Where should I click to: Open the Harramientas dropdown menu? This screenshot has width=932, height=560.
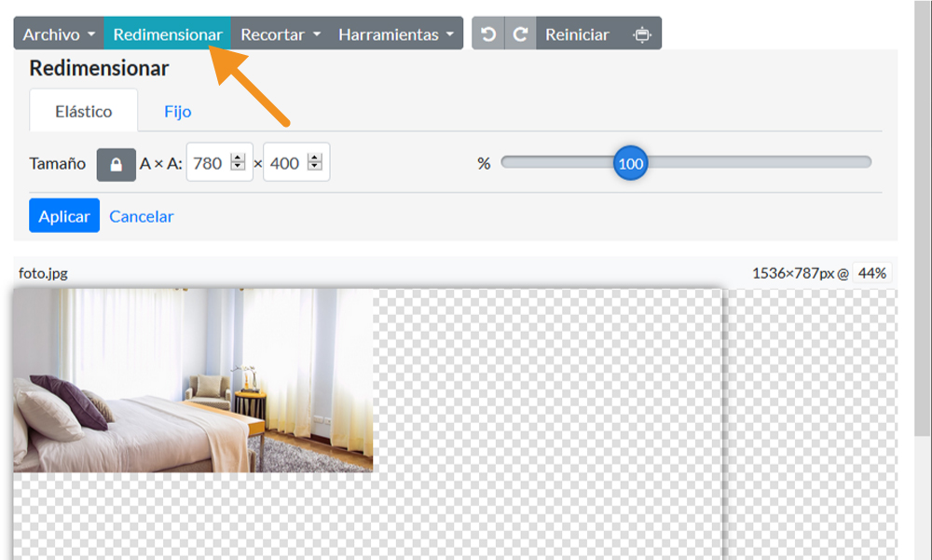(396, 34)
